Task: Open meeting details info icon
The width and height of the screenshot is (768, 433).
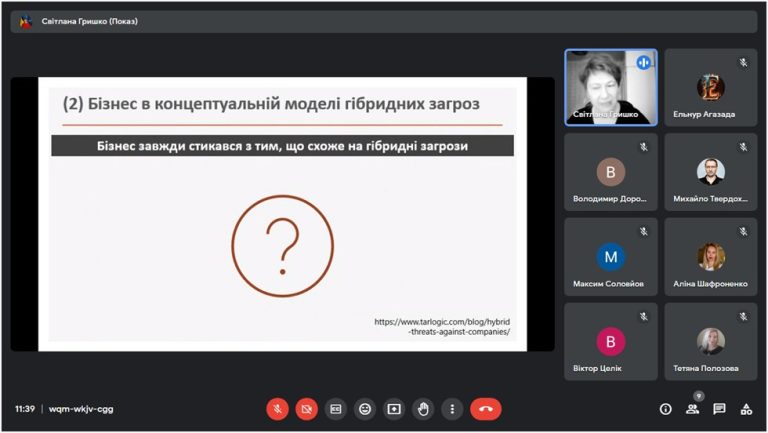Action: tap(665, 409)
